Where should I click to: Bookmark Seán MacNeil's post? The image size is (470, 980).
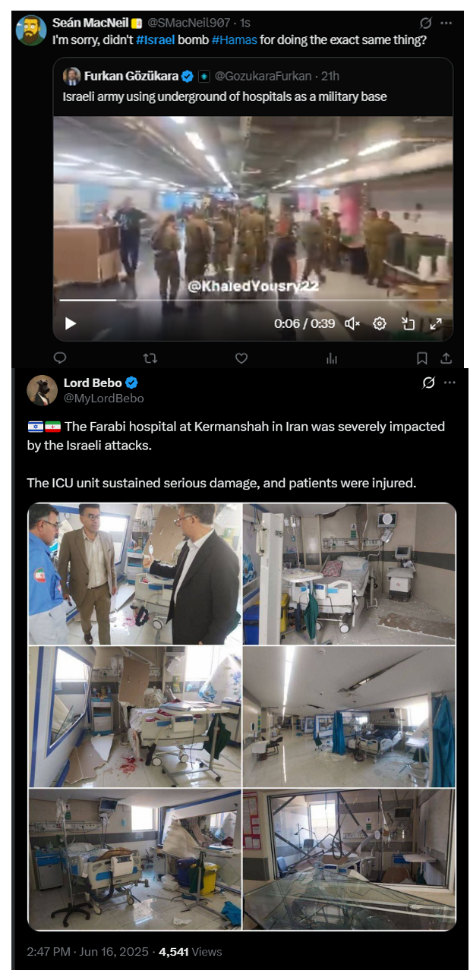422,358
